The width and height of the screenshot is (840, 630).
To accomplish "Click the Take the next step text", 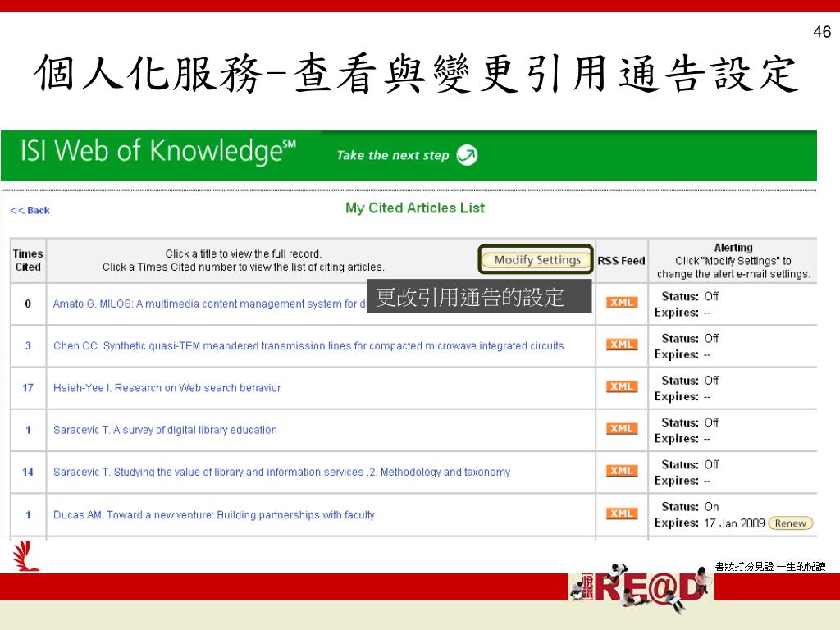I will coord(393,155).
